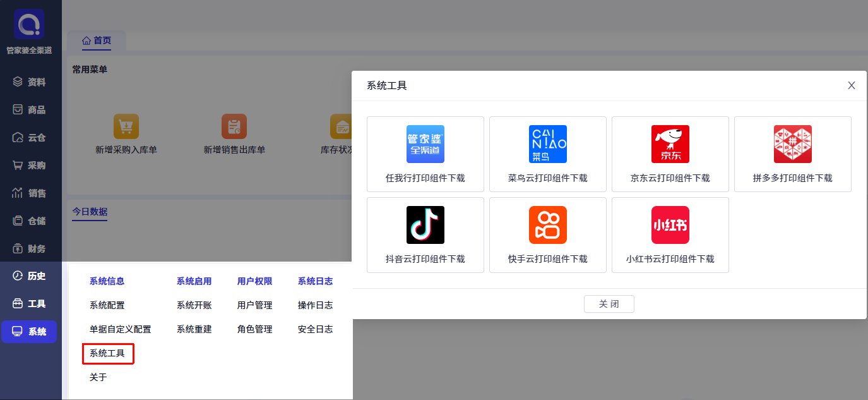Open 系统开账 menu entry
Screen dimensions: 868x400
194,305
